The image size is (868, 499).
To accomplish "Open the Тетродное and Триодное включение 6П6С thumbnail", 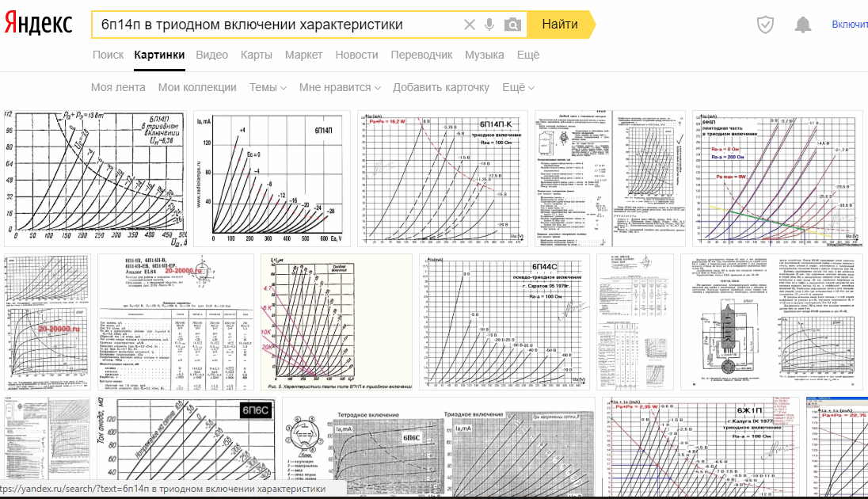I will pyautogui.click(x=439, y=447).
